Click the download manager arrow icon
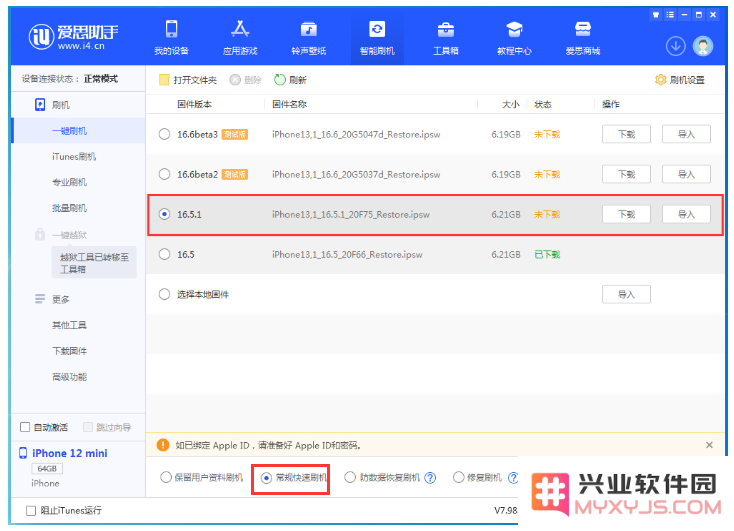Image resolution: width=734 pixels, height=531 pixels. [675, 46]
